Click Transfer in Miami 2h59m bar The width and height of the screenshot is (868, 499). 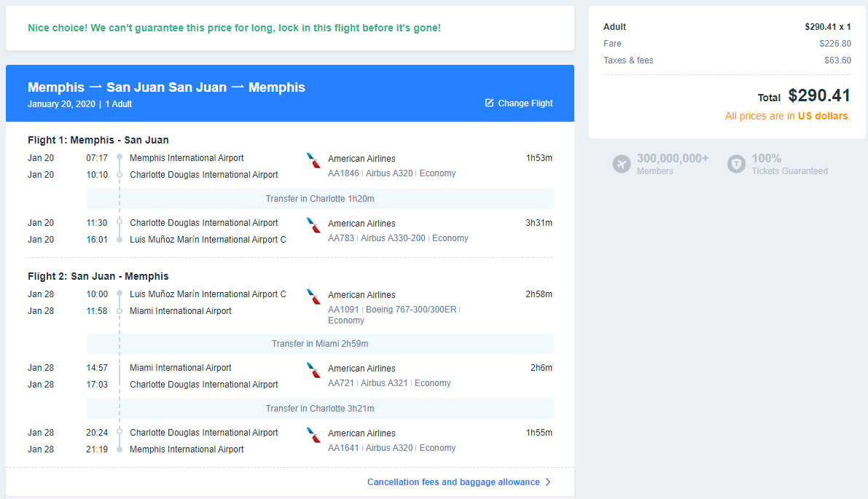point(319,344)
